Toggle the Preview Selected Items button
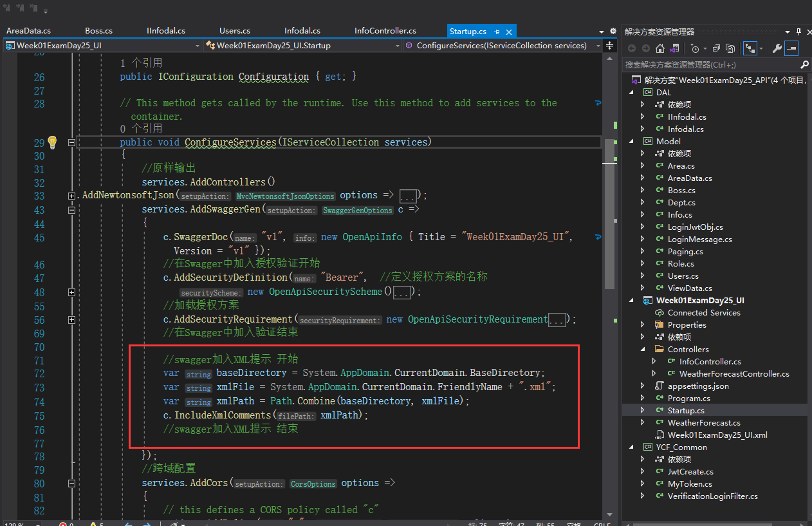The height and width of the screenshot is (526, 812). click(791, 48)
